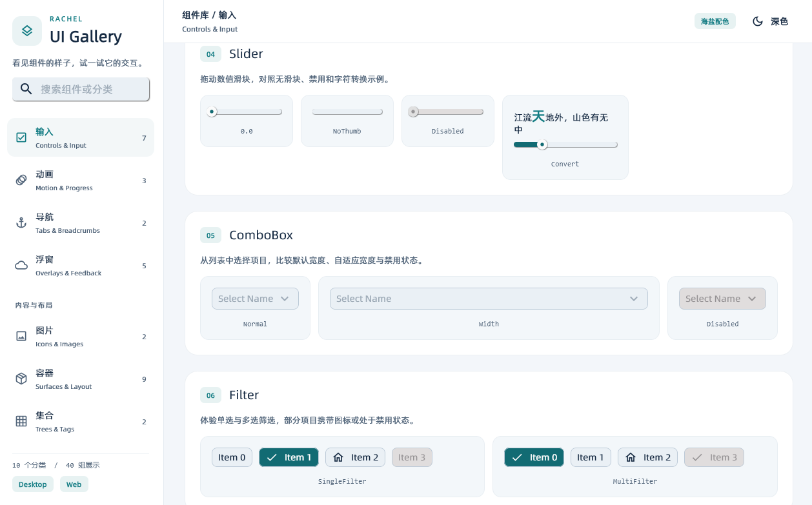Click the chevron of the Disabled combo box

[752, 299]
